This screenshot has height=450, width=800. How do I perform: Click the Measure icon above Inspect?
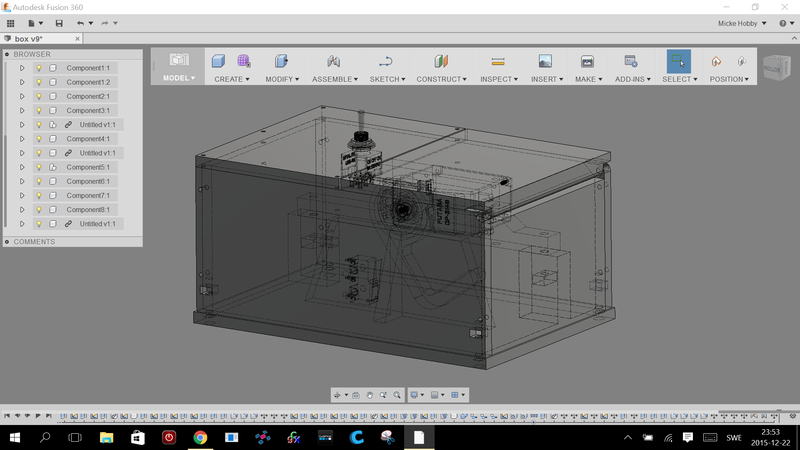pos(498,61)
